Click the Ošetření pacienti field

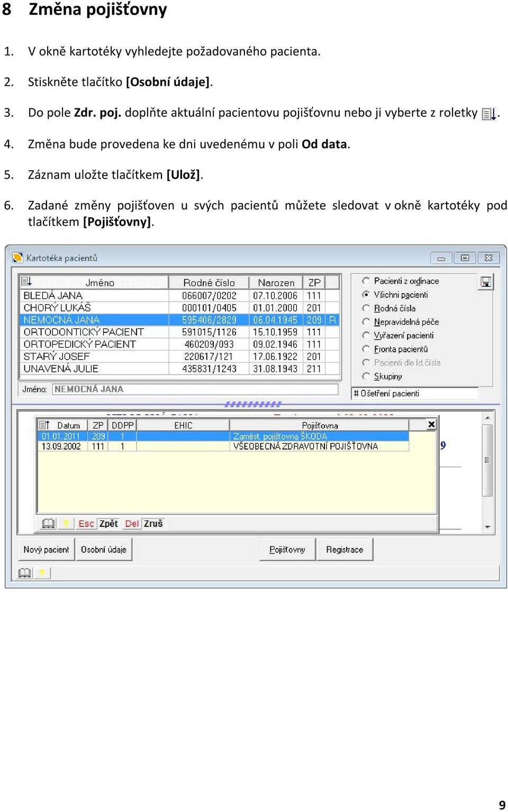click(415, 393)
